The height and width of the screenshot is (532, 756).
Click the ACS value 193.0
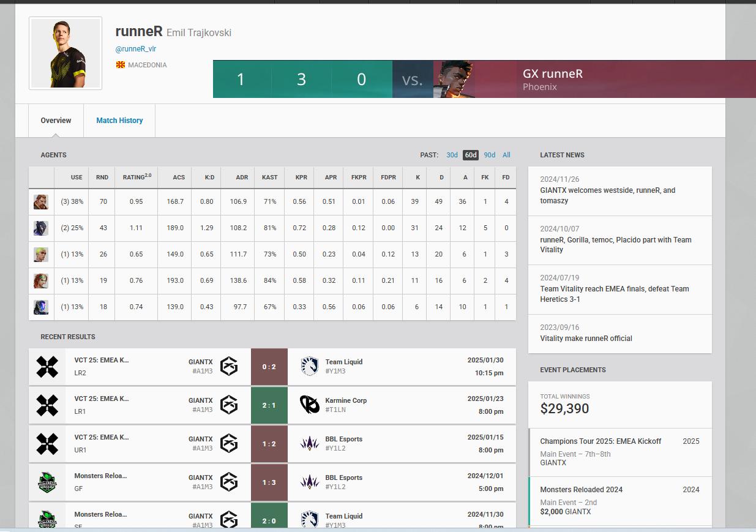[175, 280]
